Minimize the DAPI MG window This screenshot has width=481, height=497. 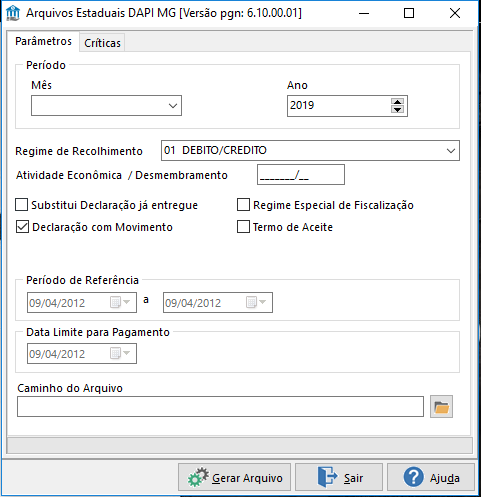coord(364,13)
